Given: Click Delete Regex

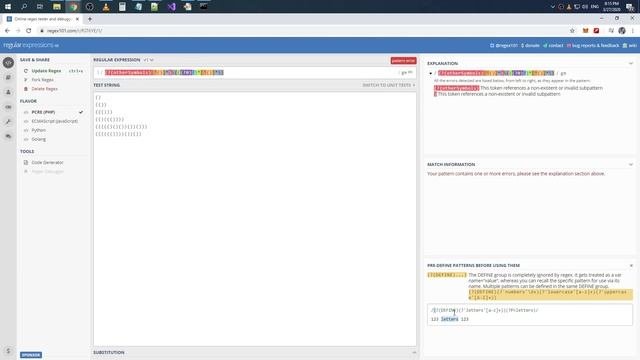Looking at the screenshot, I should point(44,89).
